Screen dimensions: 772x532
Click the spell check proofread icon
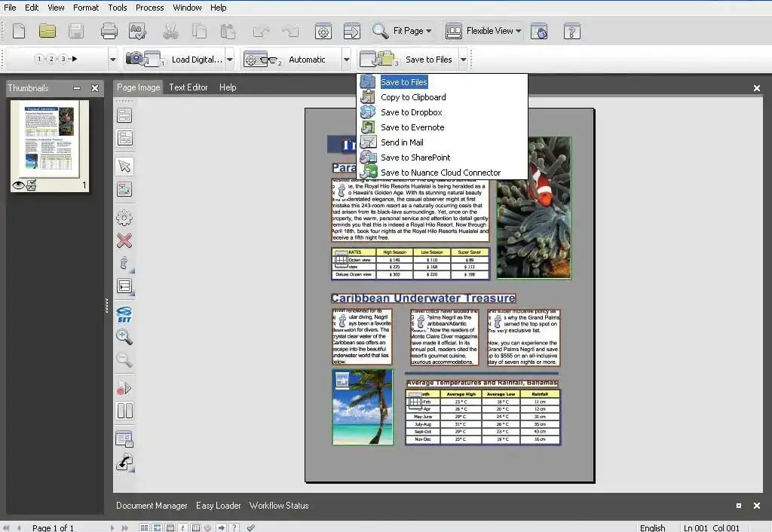coord(137,31)
